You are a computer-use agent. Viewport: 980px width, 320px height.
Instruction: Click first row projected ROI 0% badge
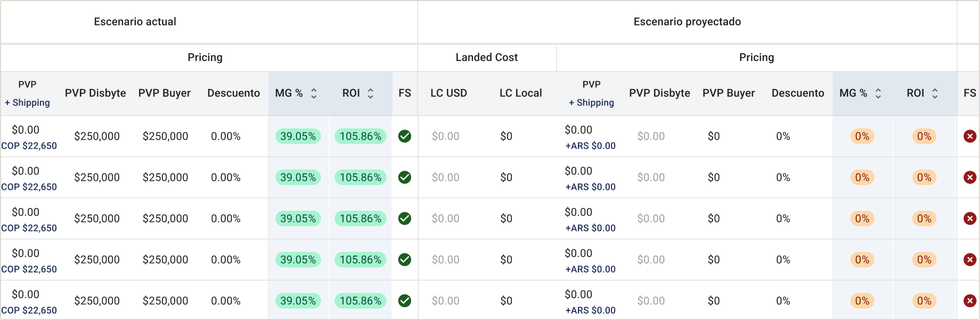pyautogui.click(x=924, y=136)
